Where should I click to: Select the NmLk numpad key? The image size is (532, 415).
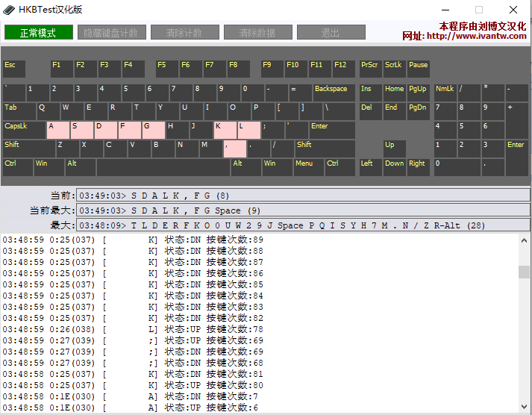pos(445,93)
